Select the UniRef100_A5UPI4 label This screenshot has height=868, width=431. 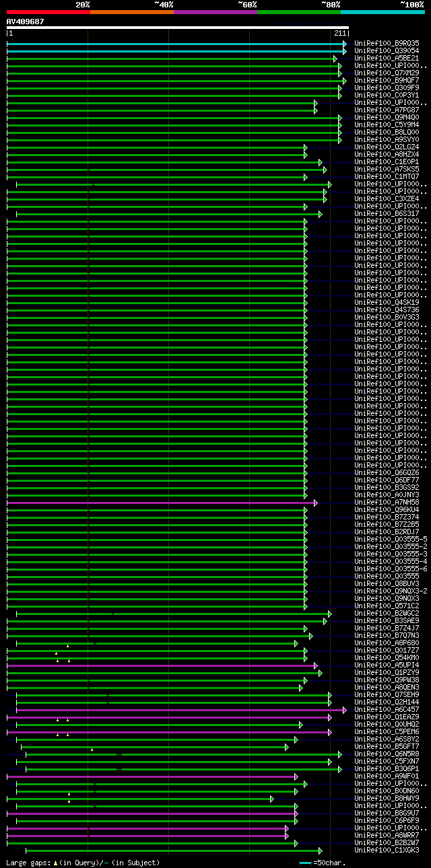(387, 665)
